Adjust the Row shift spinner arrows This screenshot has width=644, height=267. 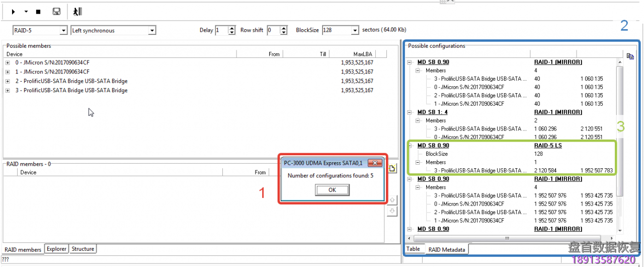pyautogui.click(x=283, y=30)
